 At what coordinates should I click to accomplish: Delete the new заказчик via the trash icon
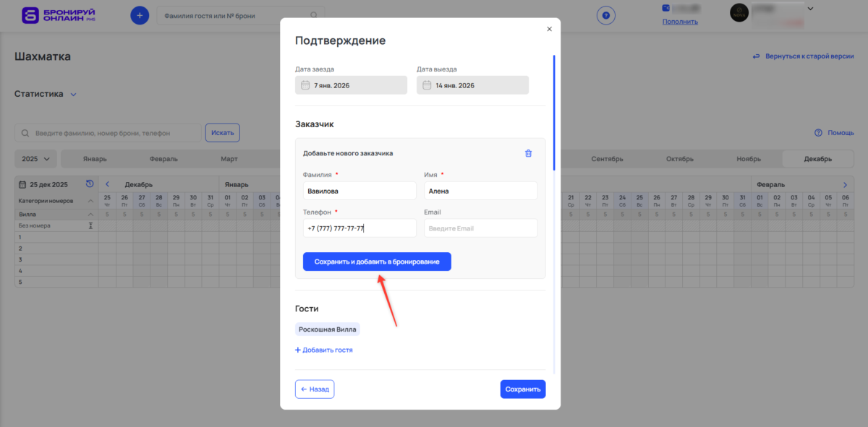(x=528, y=152)
